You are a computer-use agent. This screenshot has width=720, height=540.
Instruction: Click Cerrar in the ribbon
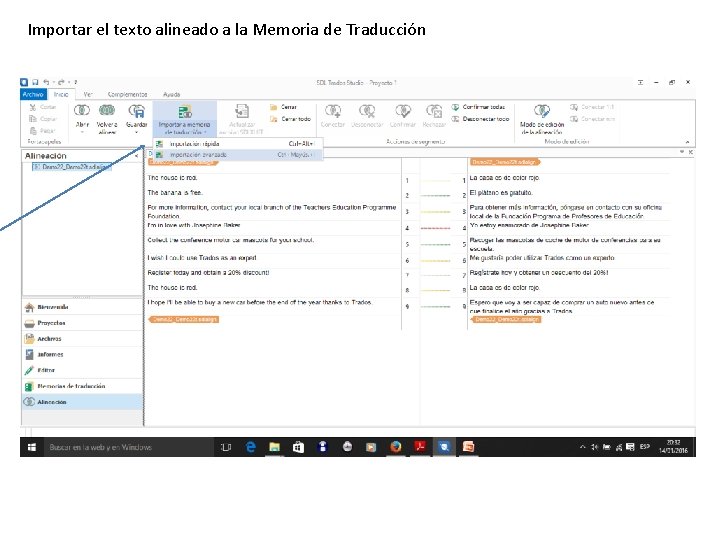click(x=283, y=107)
